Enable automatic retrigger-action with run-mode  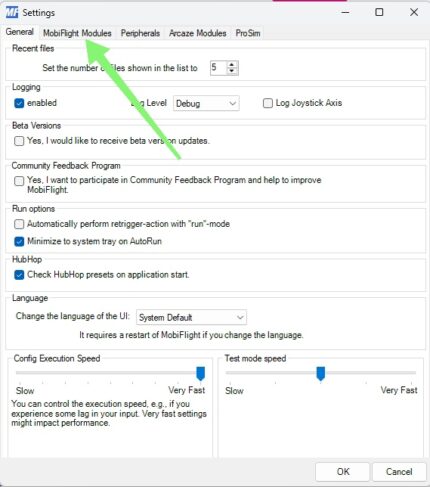(19, 224)
